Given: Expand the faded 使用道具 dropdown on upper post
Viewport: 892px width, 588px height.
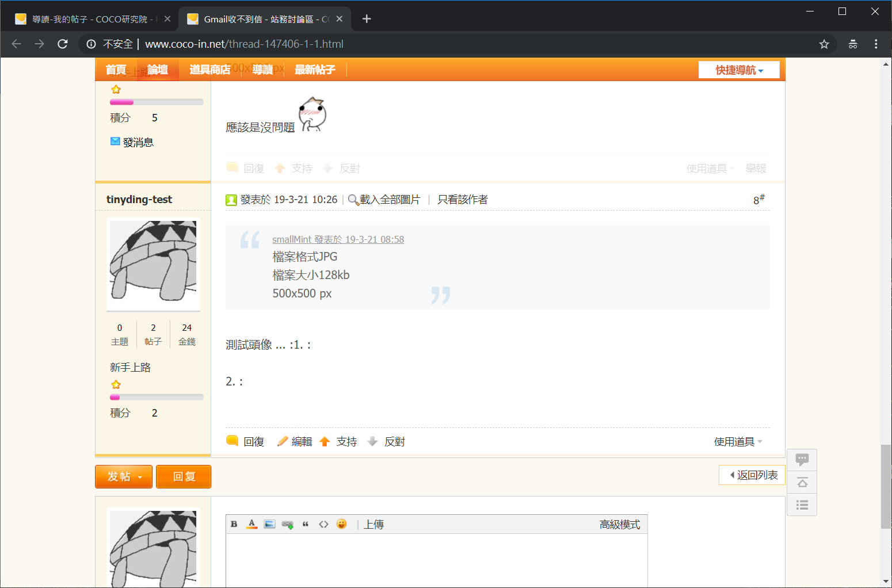Looking at the screenshot, I should [x=711, y=168].
